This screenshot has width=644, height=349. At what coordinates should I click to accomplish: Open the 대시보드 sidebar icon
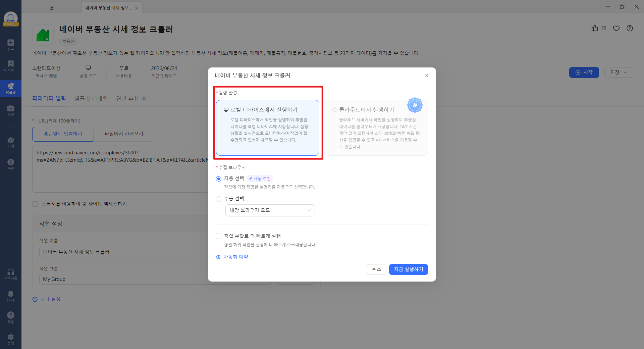point(11,66)
